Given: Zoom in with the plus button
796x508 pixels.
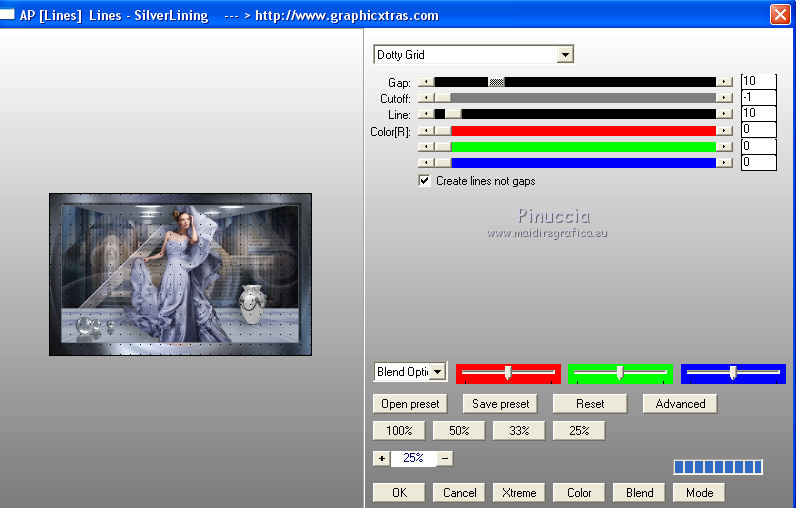Looking at the screenshot, I should pos(381,458).
